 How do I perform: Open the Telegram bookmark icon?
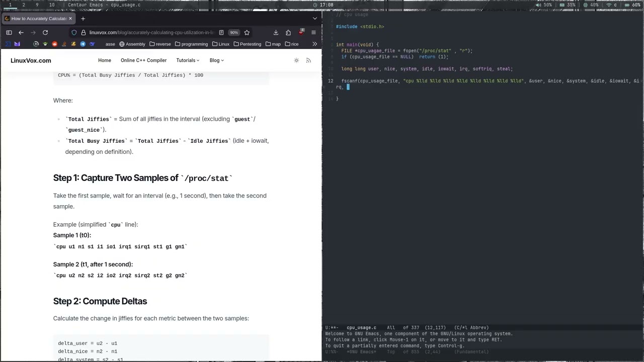[83, 44]
